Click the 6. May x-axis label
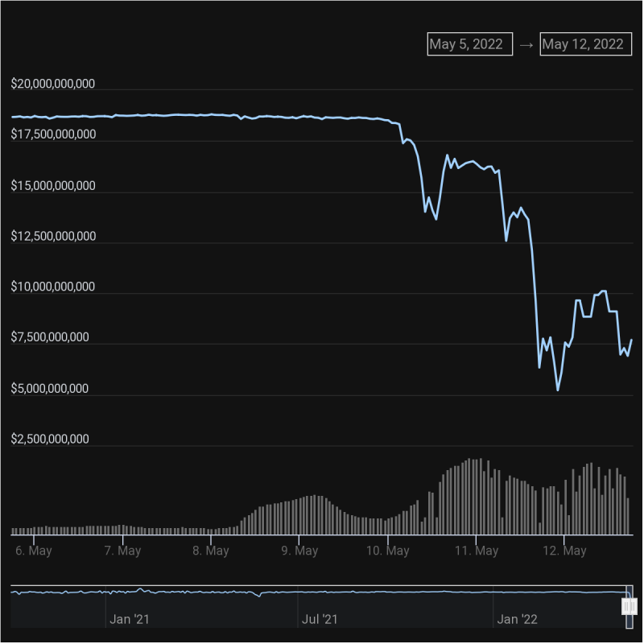The height and width of the screenshot is (644, 644). (34, 551)
